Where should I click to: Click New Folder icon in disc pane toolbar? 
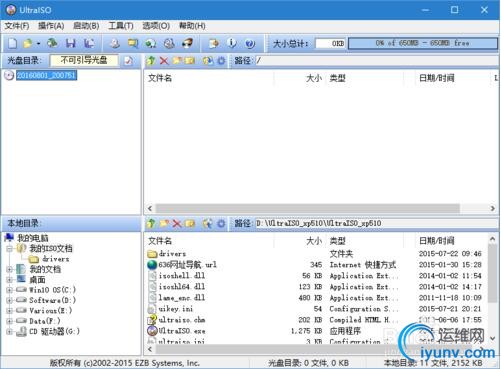(x=177, y=61)
